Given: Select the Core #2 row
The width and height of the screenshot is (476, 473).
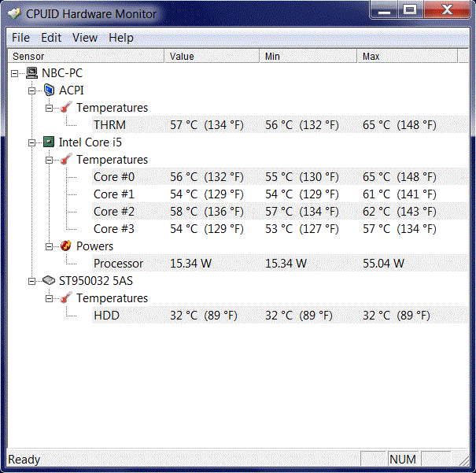Looking at the screenshot, I should (279, 211).
